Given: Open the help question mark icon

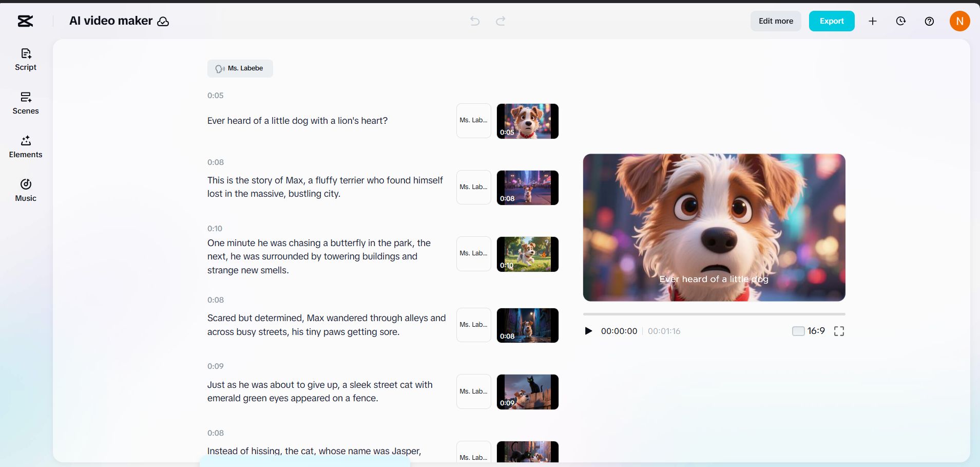Looking at the screenshot, I should coord(929,21).
